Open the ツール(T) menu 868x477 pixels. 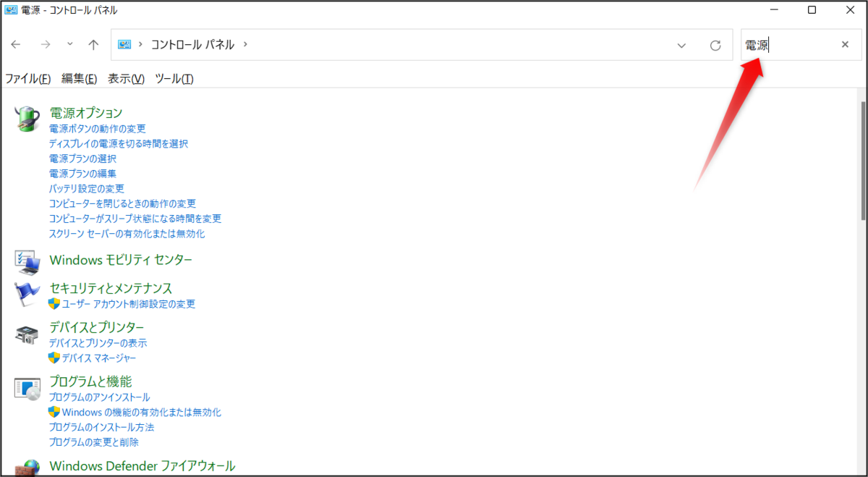(174, 78)
